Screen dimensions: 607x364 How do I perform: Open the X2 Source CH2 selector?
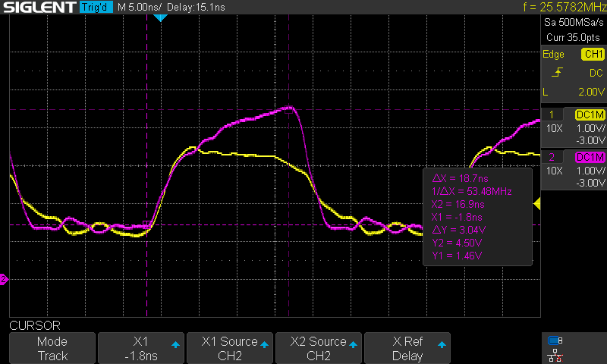[319, 348]
